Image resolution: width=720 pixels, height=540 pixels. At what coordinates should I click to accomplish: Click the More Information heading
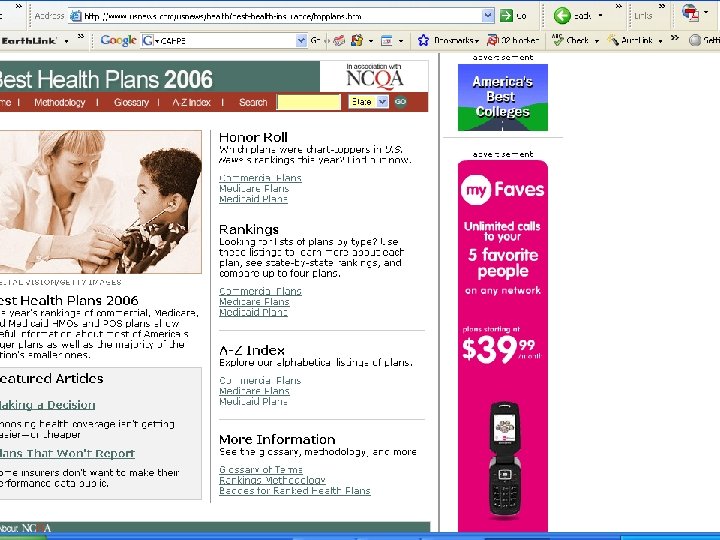(277, 439)
